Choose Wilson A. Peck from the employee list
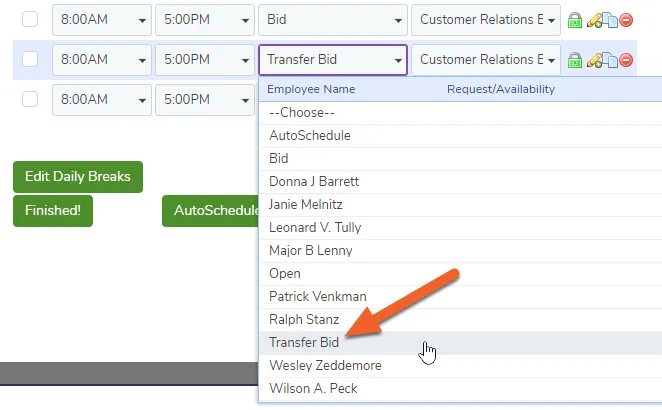 (460, 389)
